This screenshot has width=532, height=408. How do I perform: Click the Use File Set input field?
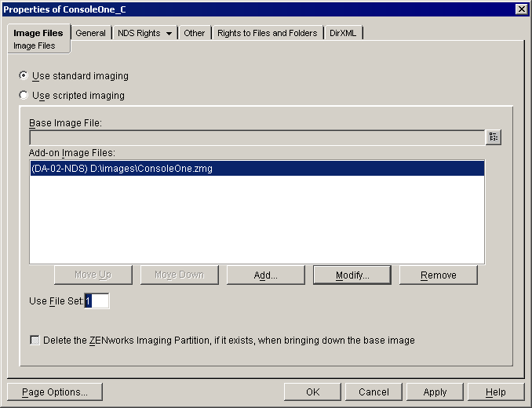[97, 301]
